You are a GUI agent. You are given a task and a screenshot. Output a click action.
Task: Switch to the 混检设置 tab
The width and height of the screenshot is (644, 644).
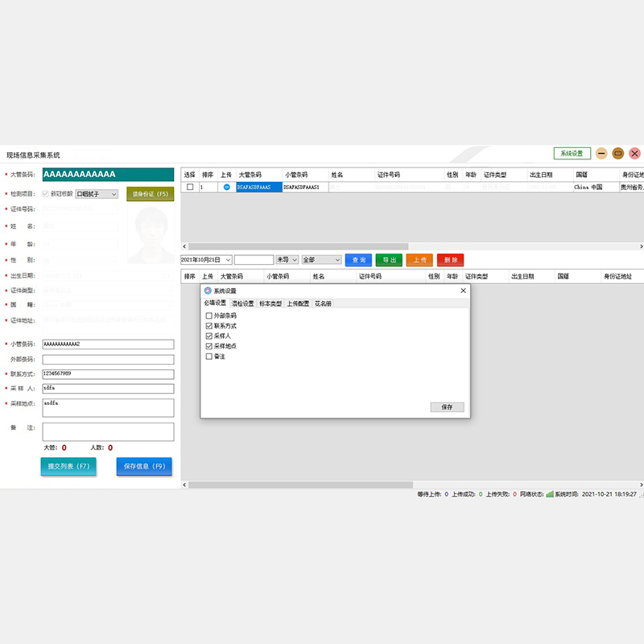[242, 303]
